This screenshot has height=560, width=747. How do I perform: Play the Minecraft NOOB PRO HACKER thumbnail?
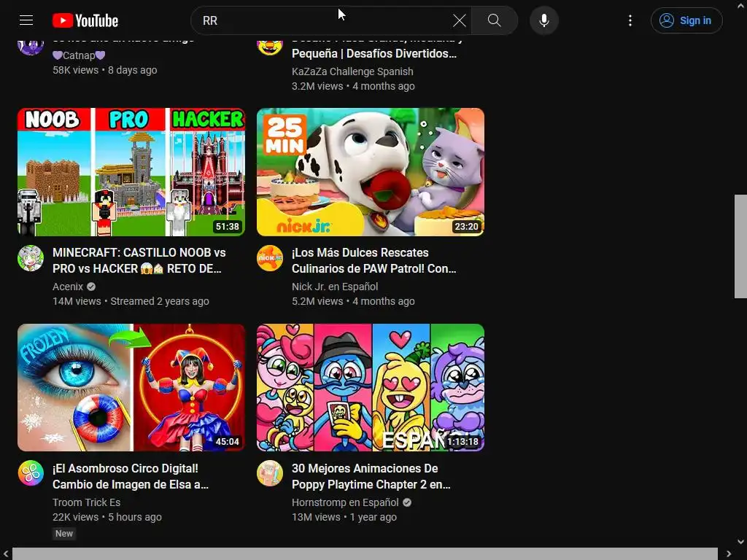click(x=131, y=172)
